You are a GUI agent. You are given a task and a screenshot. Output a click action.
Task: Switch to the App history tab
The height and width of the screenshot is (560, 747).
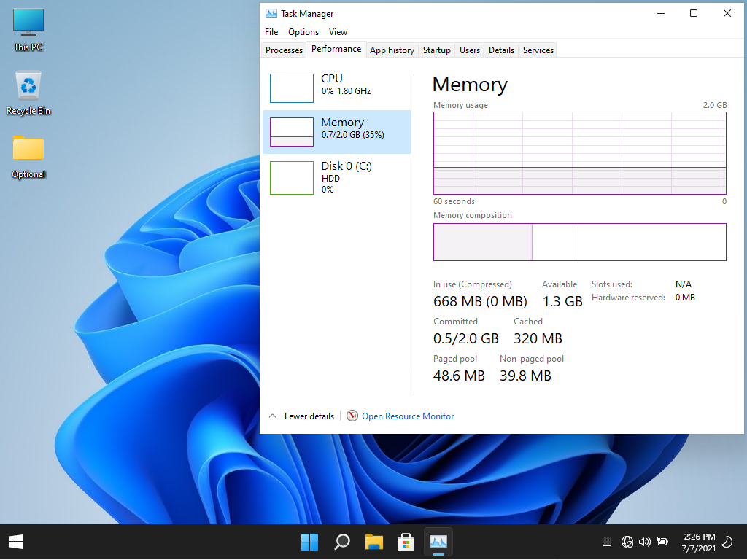click(x=392, y=50)
